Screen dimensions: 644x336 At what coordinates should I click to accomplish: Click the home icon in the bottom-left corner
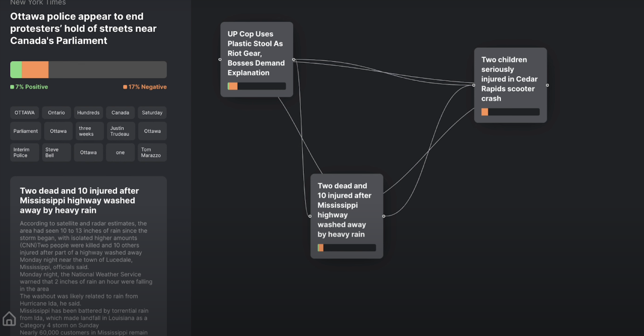click(9, 318)
